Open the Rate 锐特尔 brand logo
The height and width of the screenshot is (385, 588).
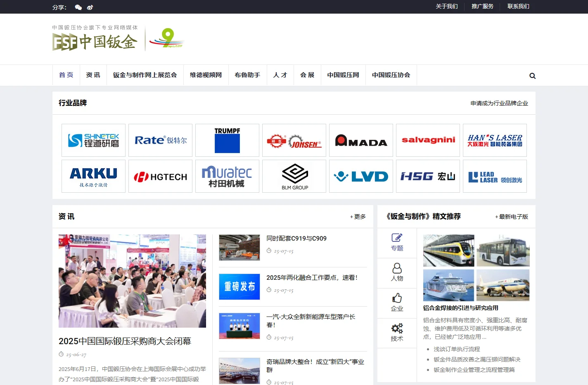[x=160, y=140]
